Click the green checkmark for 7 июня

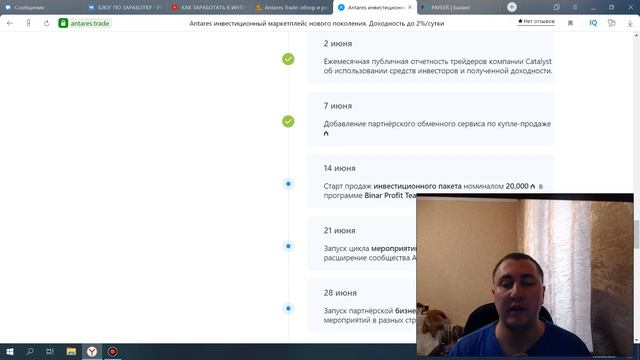click(x=288, y=121)
